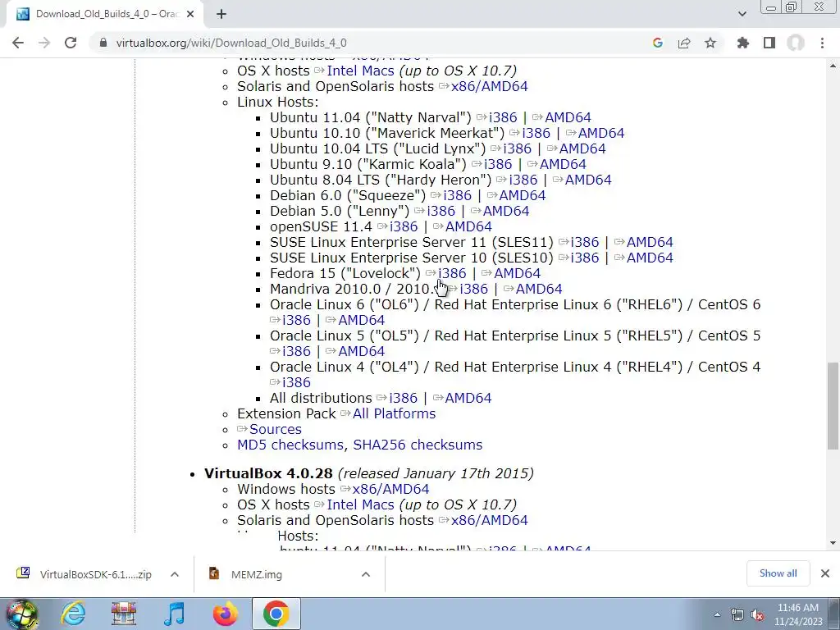Screen dimensions: 840x630
Task: Open VirtualBox 4.0.28 Solaris x86/AMD64 link
Action: [x=489, y=520]
